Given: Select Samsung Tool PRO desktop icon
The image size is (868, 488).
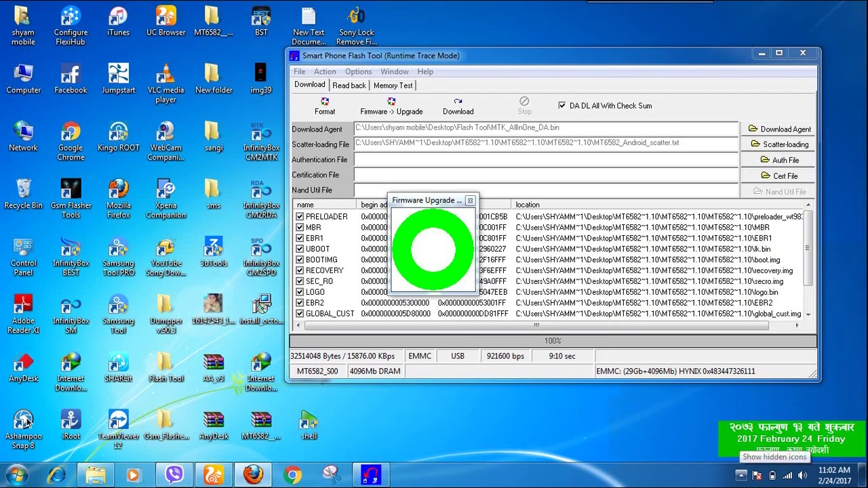Looking at the screenshot, I should [118, 257].
